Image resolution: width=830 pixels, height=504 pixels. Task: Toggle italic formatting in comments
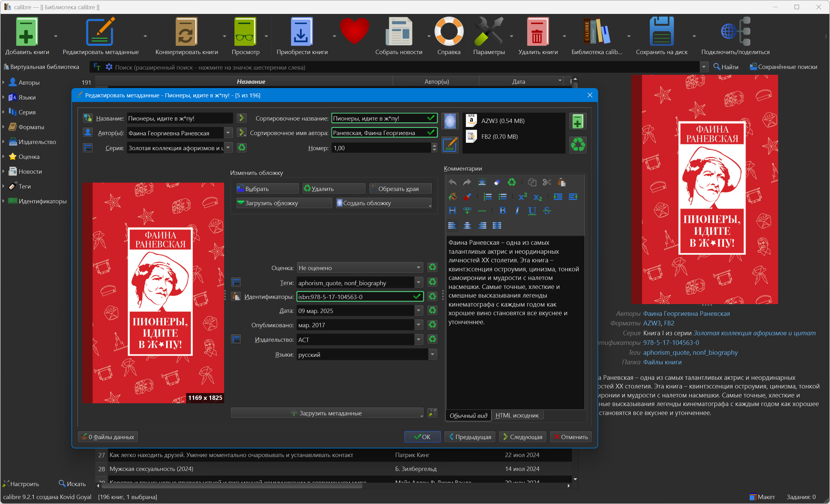point(517,211)
